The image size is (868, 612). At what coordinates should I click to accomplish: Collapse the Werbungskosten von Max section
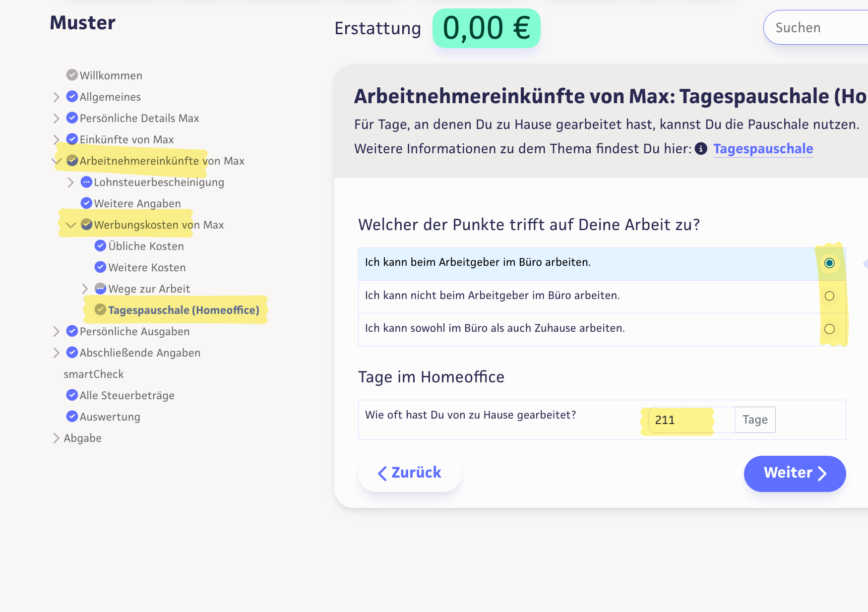(x=71, y=225)
